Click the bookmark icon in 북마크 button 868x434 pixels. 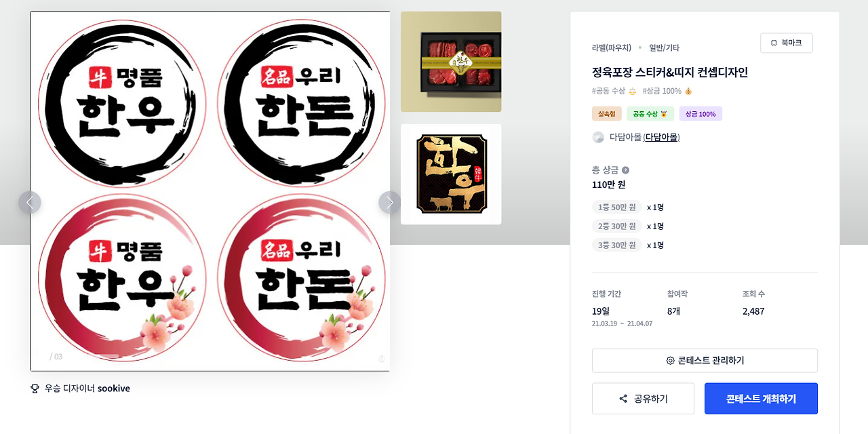pyautogui.click(x=774, y=43)
